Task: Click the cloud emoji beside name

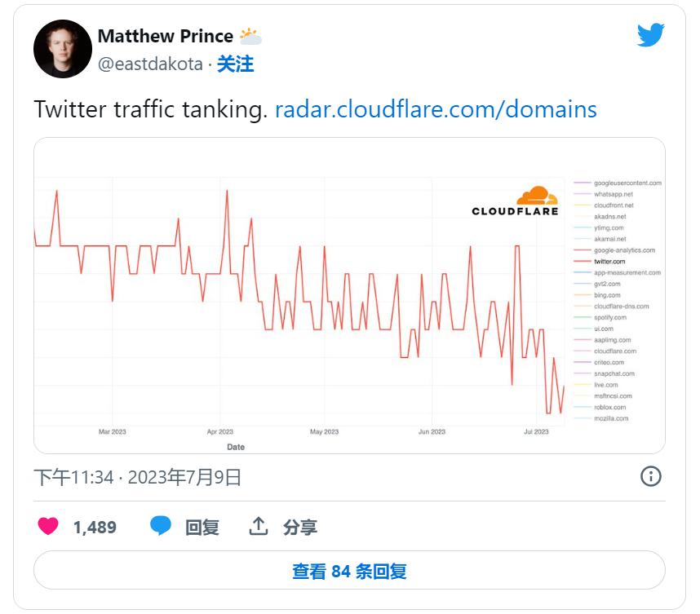Action: [x=250, y=37]
